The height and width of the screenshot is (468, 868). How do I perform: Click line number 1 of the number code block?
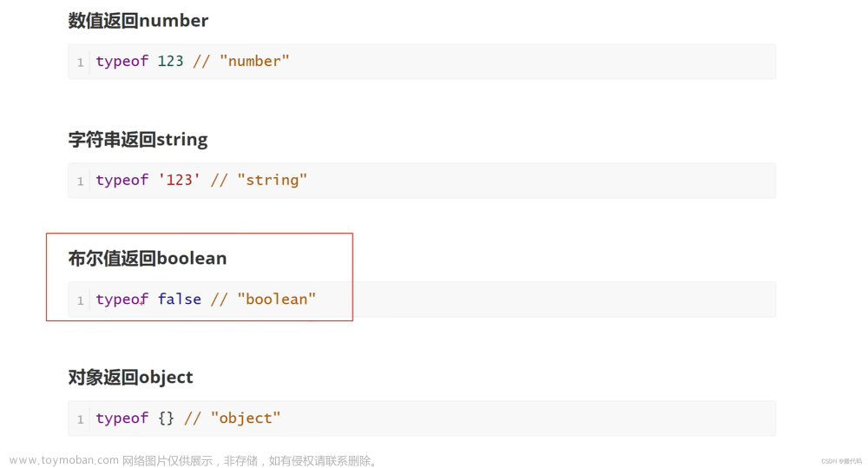click(80, 63)
